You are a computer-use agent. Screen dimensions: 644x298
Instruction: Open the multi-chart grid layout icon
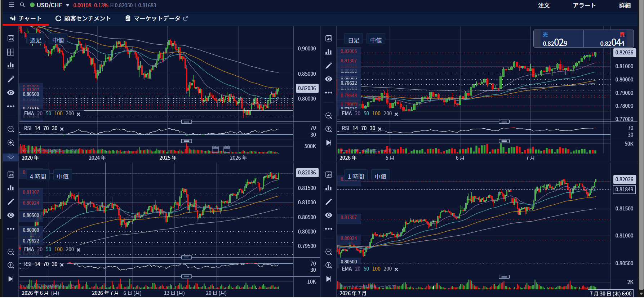coord(11,52)
